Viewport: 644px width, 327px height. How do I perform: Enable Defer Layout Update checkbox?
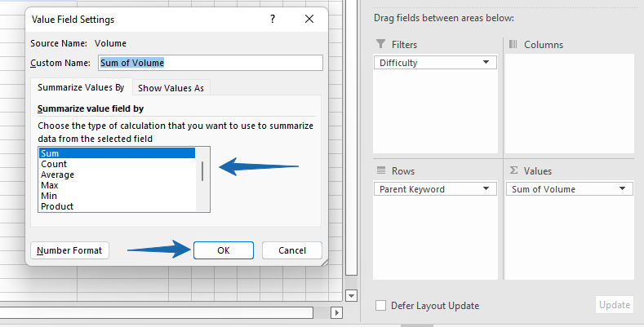click(380, 306)
